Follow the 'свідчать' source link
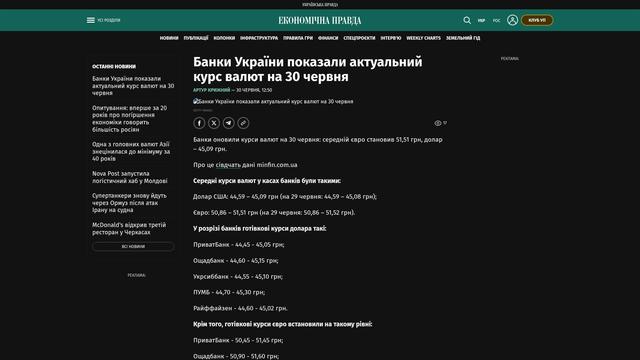The width and height of the screenshot is (640, 360). click(228, 165)
